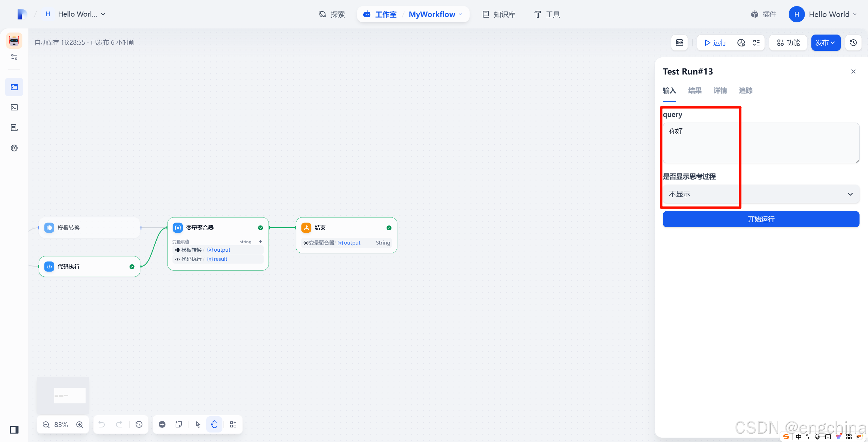Select the pointer mode tool
Viewport: 868px width, 442px height.
pos(198,425)
